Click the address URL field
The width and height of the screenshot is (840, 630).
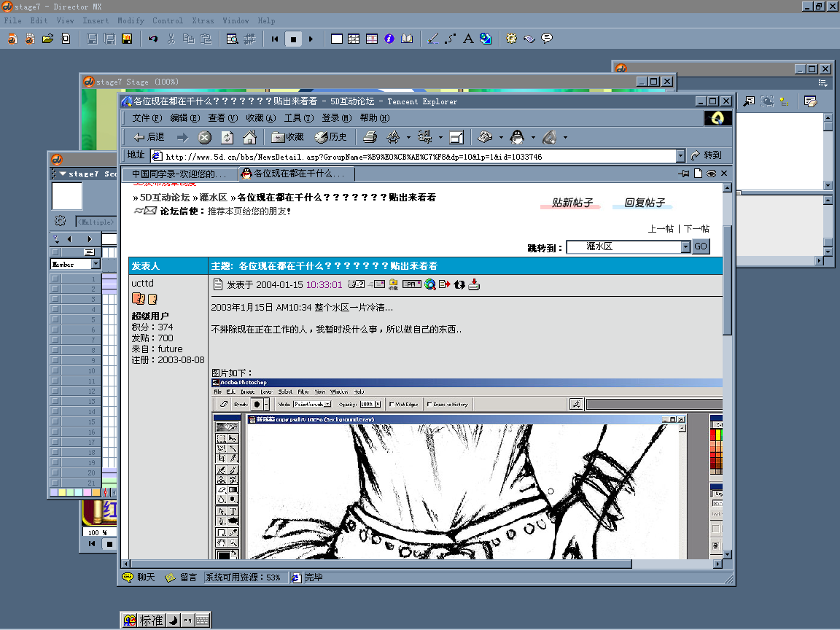click(x=413, y=157)
